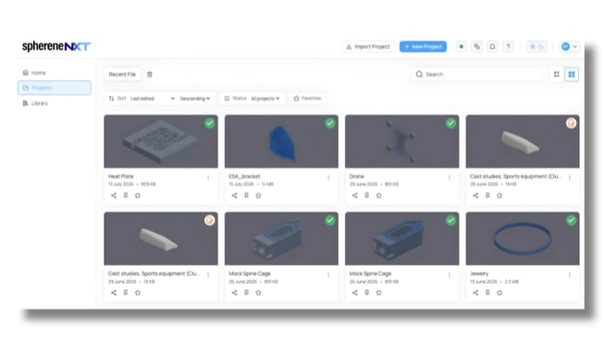Click the Heat Plate project name

(x=120, y=176)
